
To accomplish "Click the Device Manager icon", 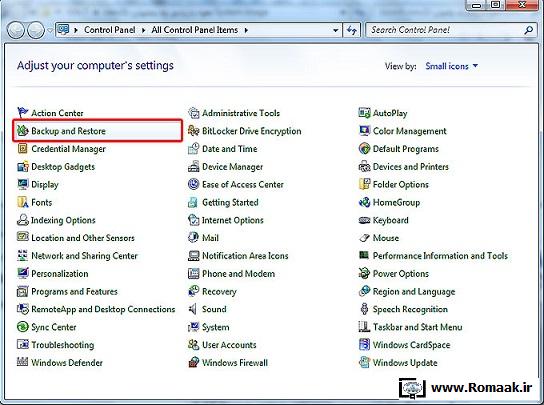I will point(193,167).
